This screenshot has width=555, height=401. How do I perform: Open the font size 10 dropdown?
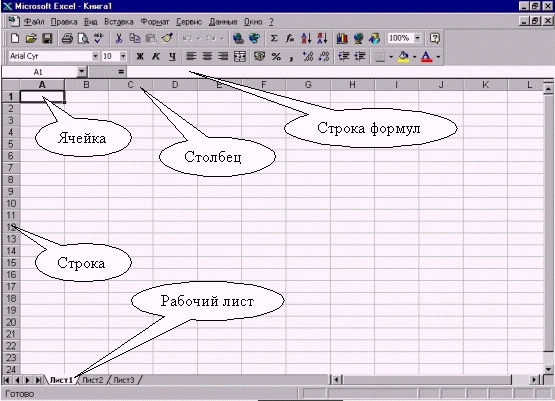[123, 56]
